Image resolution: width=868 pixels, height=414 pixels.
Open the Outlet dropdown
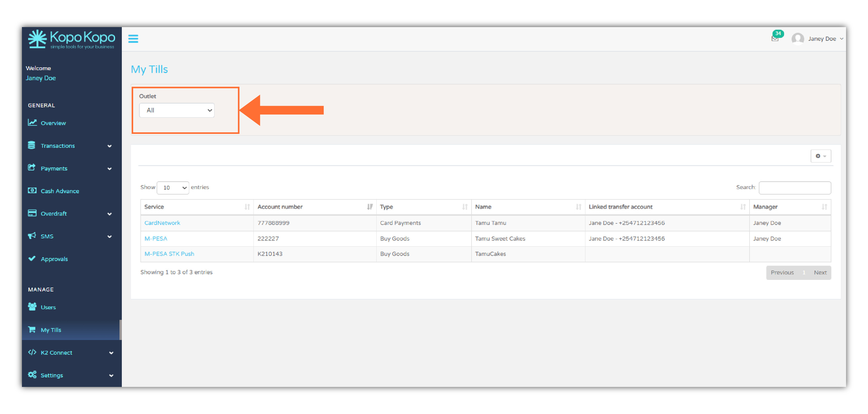pyautogui.click(x=177, y=110)
